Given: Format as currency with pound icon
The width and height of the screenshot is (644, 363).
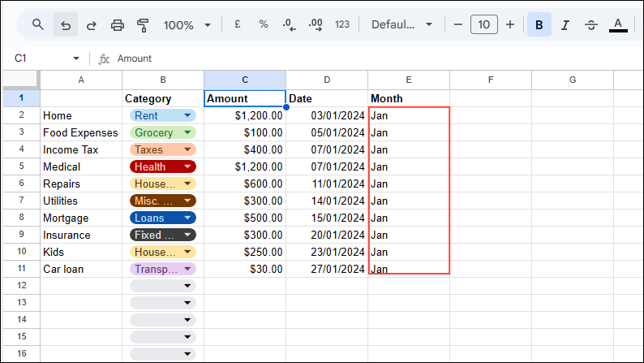Looking at the screenshot, I should 238,24.
